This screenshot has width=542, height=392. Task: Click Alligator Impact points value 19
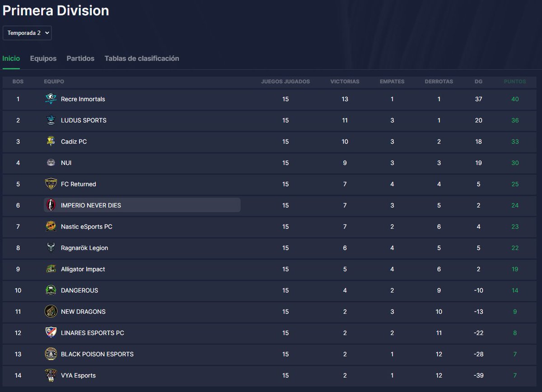(515, 269)
